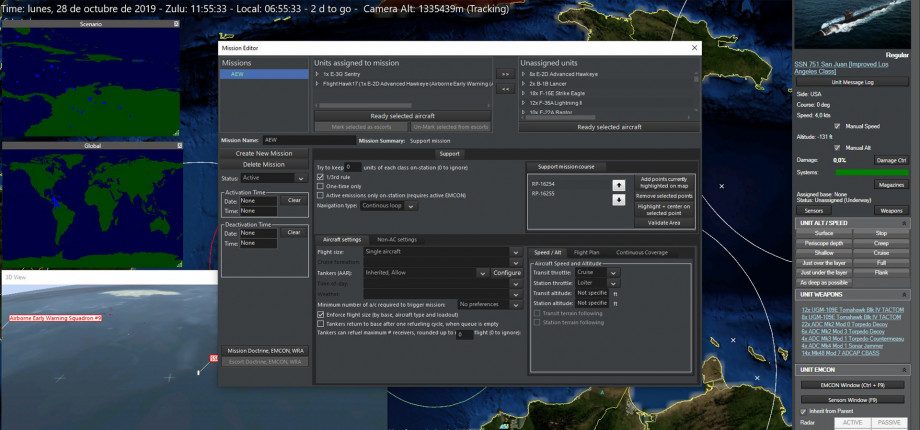
Task: Toggle the 1/3rd rule checkbox
Action: pyautogui.click(x=320, y=177)
